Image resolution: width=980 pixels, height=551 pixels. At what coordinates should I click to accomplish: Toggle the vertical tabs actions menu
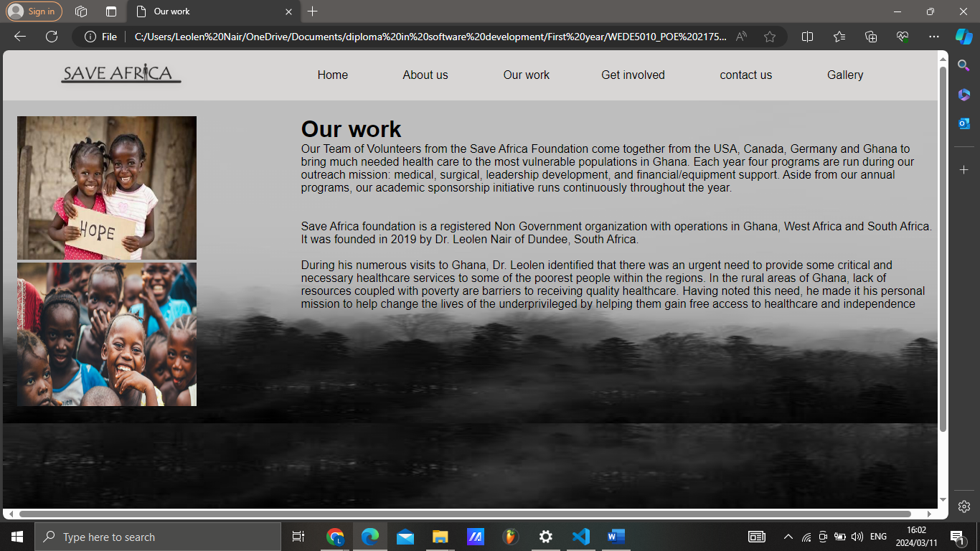coord(110,11)
